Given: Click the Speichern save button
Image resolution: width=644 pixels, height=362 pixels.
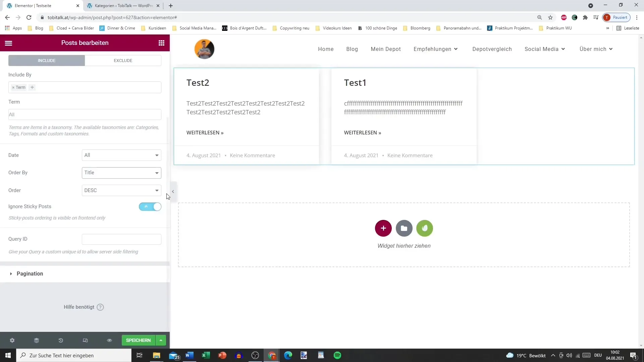Looking at the screenshot, I should click(x=139, y=340).
